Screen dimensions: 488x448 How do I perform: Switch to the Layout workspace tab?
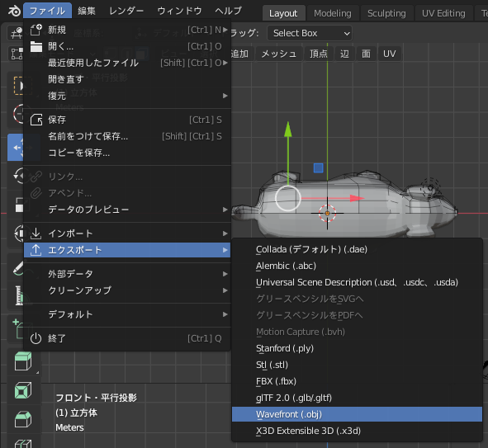click(x=283, y=13)
